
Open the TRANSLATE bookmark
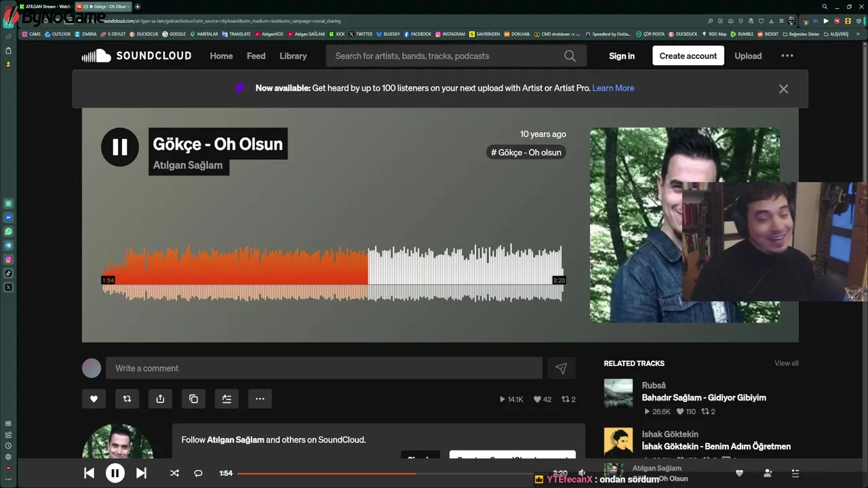click(237, 34)
